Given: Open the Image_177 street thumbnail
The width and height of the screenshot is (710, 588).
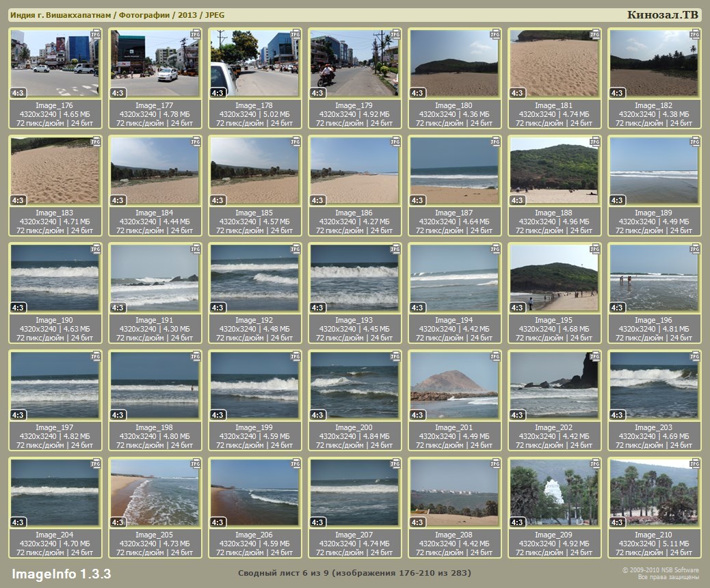Looking at the screenshot, I should 155,63.
